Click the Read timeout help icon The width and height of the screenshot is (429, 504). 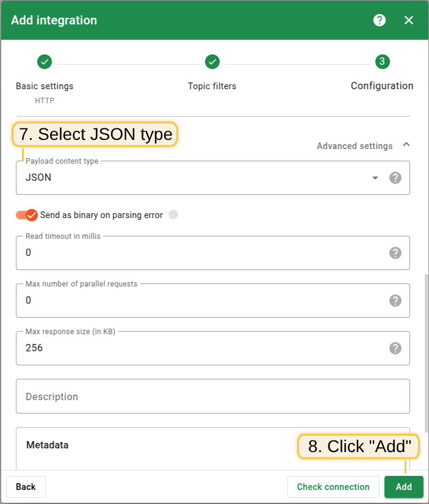coord(395,253)
